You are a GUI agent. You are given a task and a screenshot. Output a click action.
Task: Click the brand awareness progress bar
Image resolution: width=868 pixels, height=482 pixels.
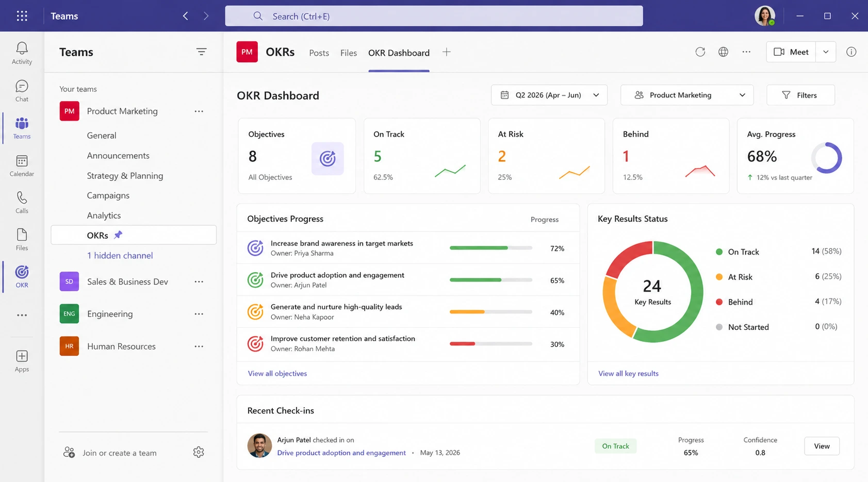tap(490, 248)
